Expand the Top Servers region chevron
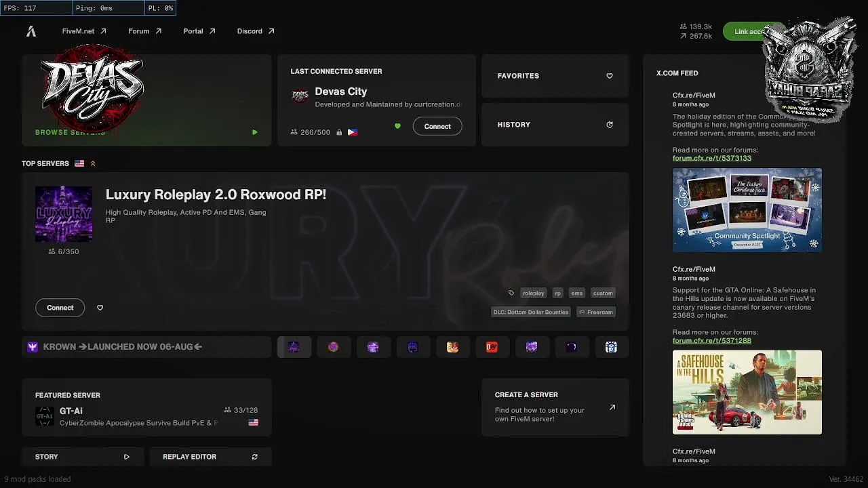The image size is (868, 488). (93, 163)
